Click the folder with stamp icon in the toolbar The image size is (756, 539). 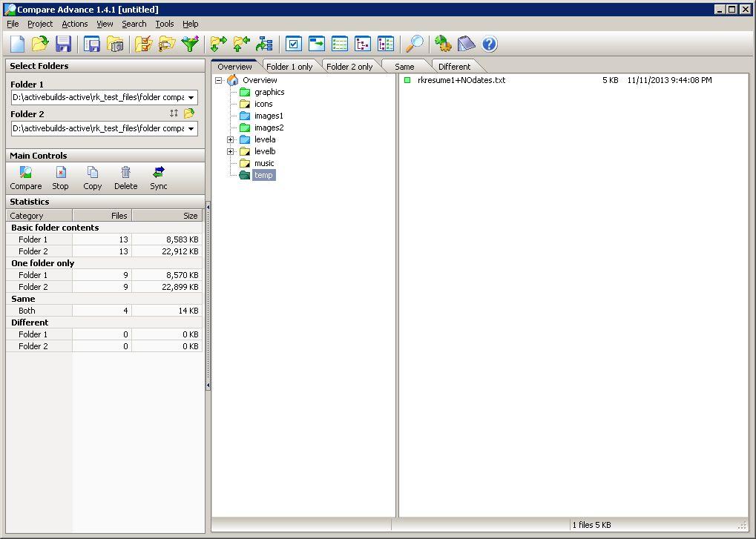click(167, 44)
